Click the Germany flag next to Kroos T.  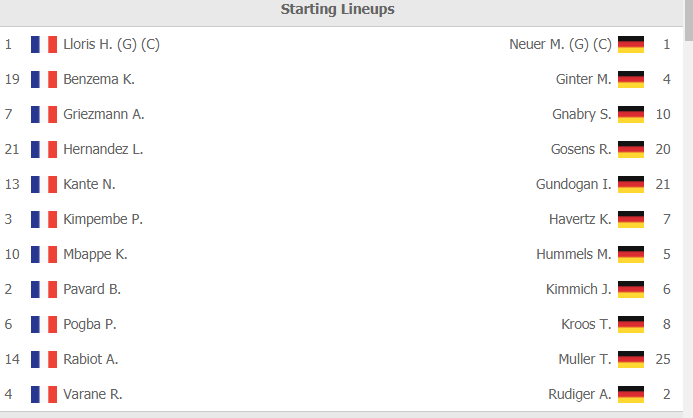coord(631,324)
